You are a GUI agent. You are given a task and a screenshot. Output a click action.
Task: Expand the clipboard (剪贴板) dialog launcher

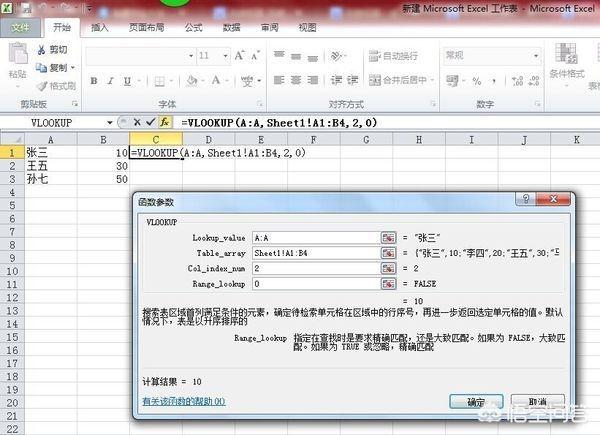point(75,104)
